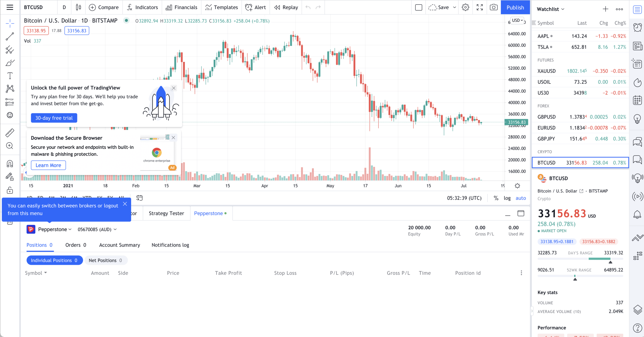Open the Positions tab
The height and width of the screenshot is (337, 644).
pos(39,245)
